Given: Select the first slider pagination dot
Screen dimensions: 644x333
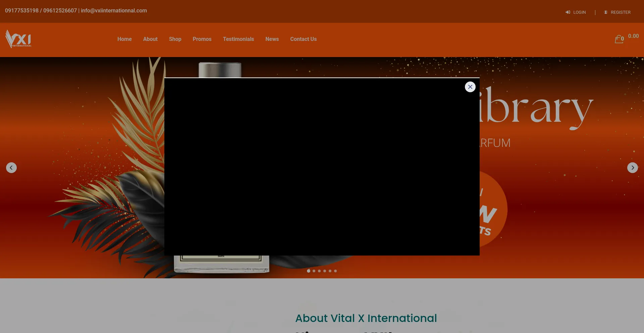Looking at the screenshot, I should [x=309, y=271].
